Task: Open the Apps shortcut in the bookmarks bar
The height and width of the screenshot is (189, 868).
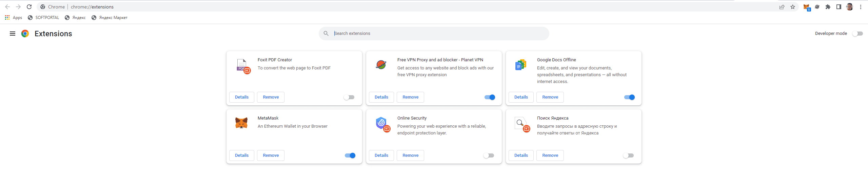Action: 14,18
